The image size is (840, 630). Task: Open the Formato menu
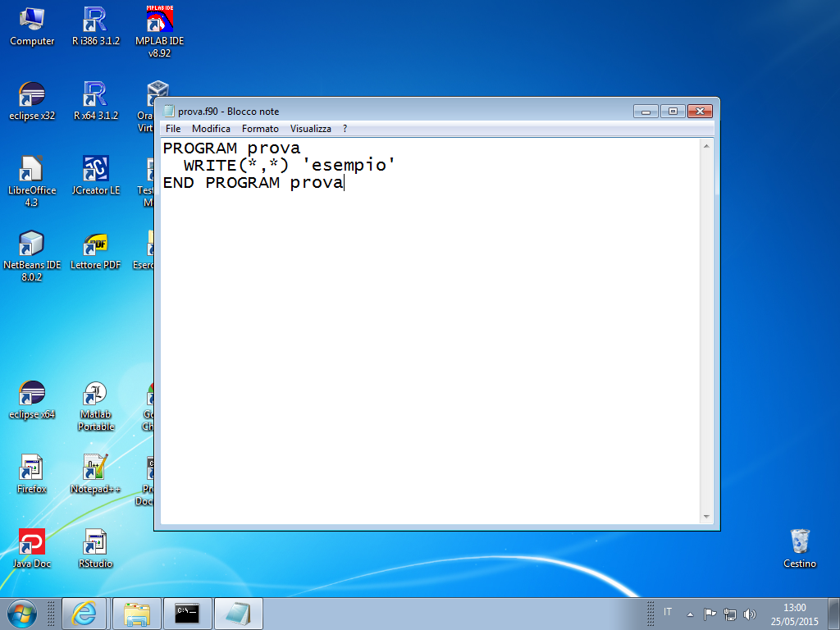tap(260, 129)
